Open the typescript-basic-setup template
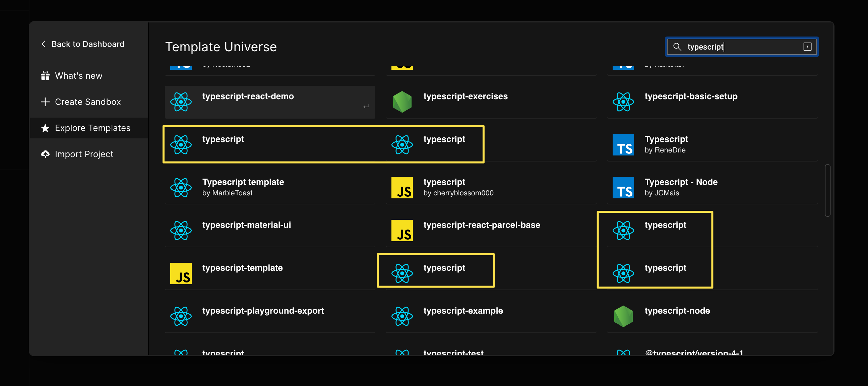 click(x=712, y=102)
